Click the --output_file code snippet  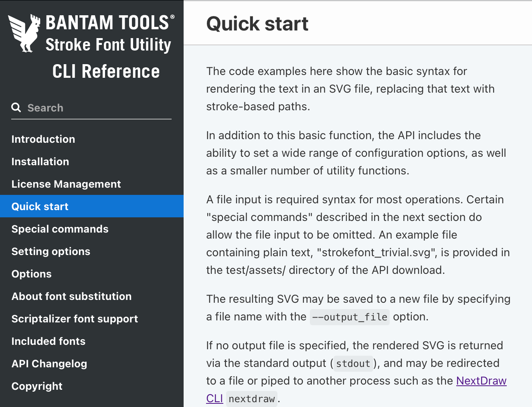(x=350, y=317)
